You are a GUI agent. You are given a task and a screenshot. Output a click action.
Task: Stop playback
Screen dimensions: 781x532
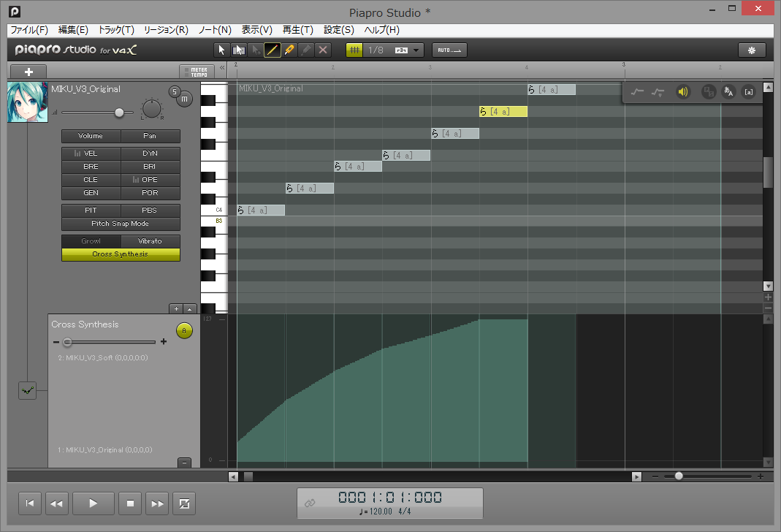coord(130,503)
